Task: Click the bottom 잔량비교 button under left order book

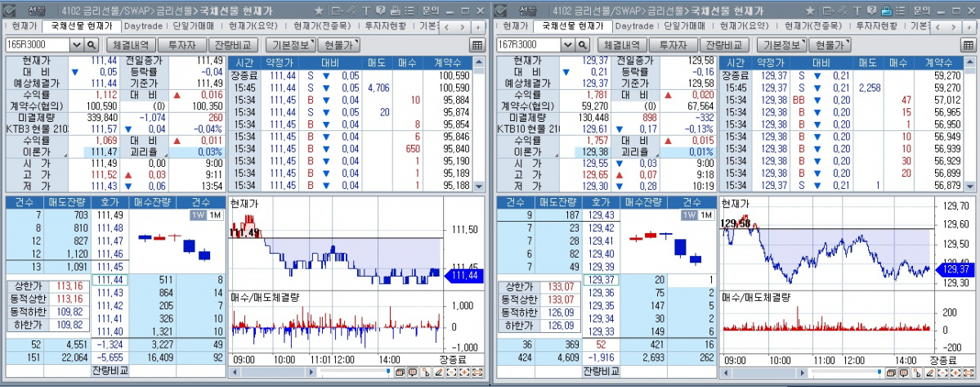Action: [110, 371]
